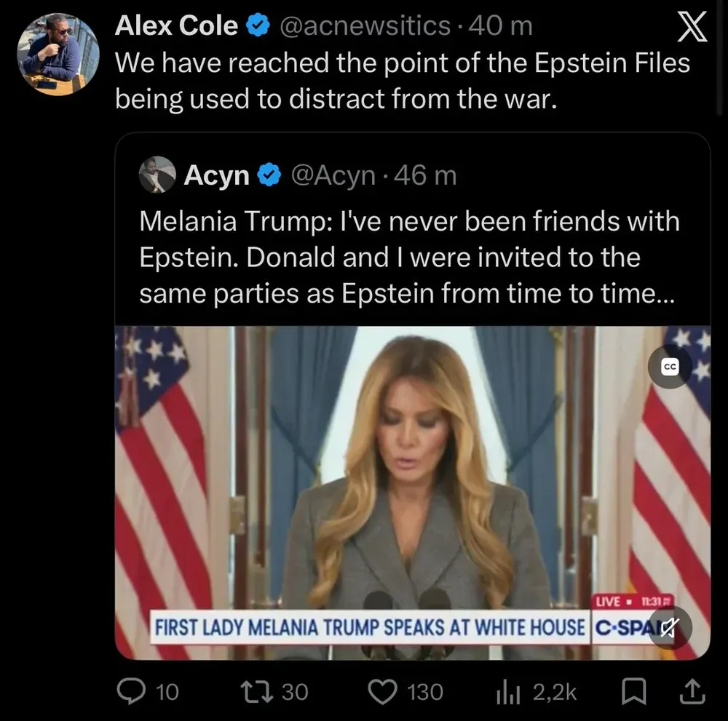This screenshot has width=728, height=721.
Task: Open the @Acyn handle link
Action: (x=333, y=175)
